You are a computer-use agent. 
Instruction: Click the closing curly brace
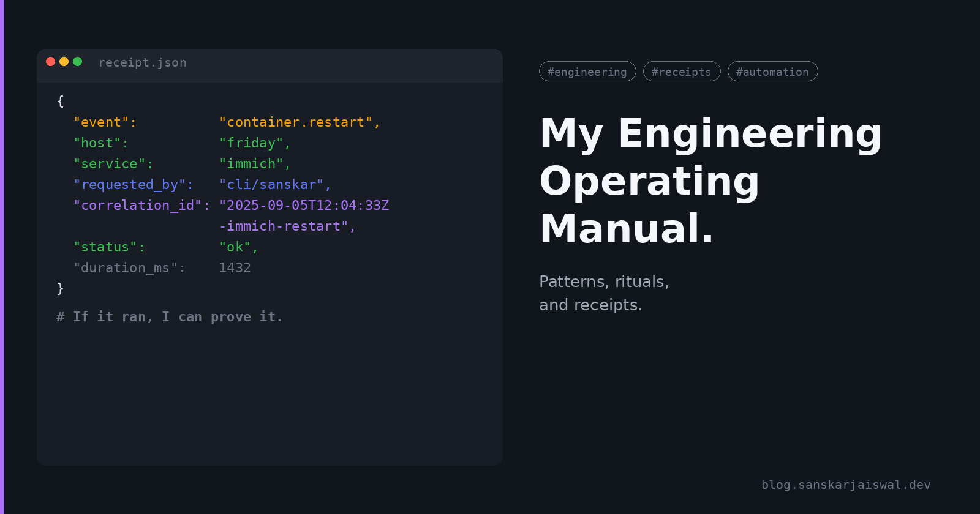(60, 289)
